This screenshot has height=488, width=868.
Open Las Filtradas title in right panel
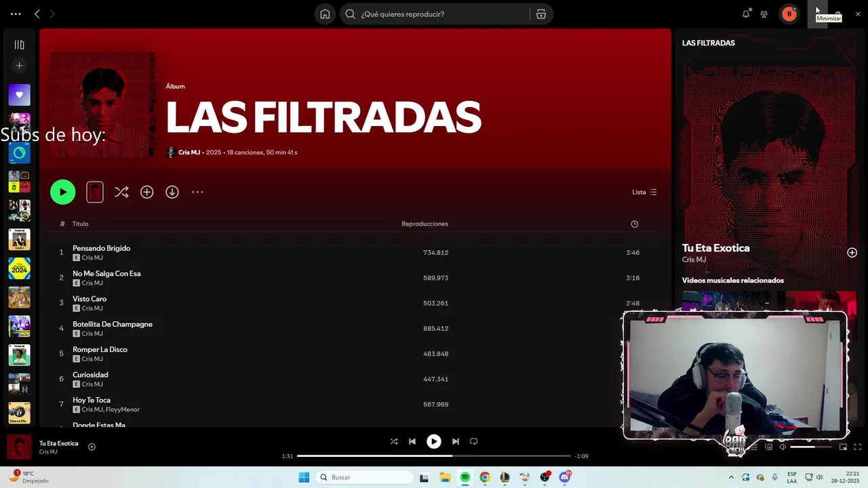(708, 43)
